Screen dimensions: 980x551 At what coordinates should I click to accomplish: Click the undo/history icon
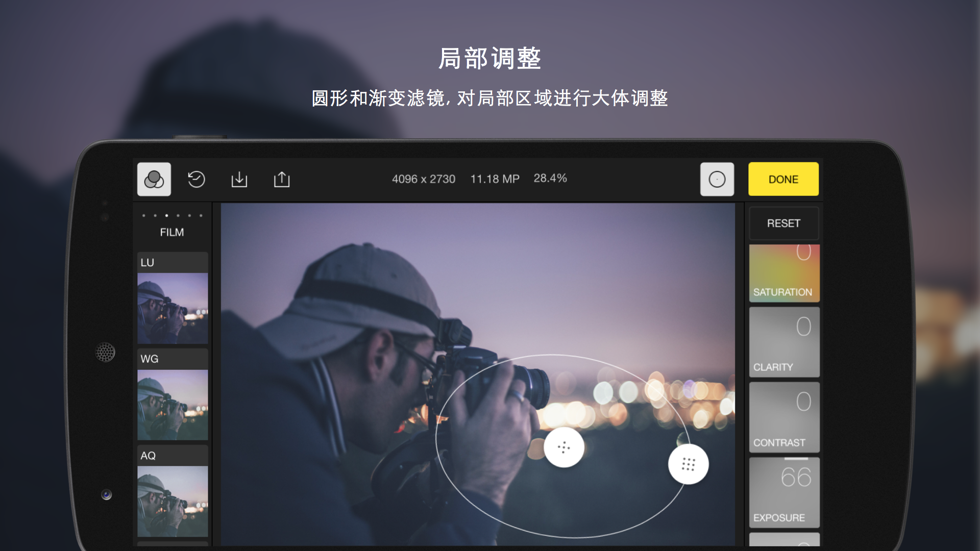click(197, 179)
